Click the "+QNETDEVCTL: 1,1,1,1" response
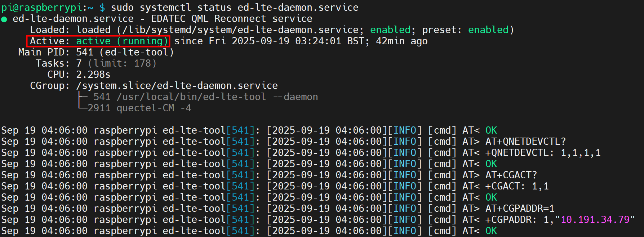 pos(543,153)
